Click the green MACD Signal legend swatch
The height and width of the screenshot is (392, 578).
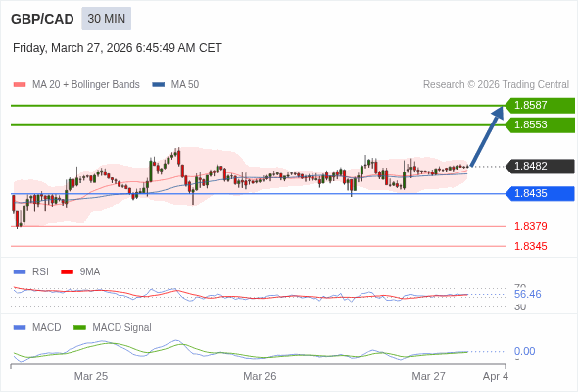pos(79,328)
